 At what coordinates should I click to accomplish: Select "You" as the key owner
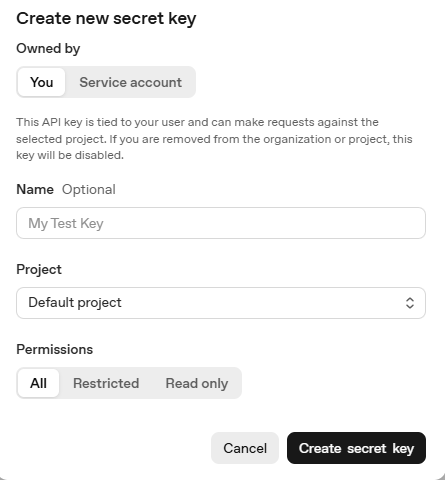41,82
